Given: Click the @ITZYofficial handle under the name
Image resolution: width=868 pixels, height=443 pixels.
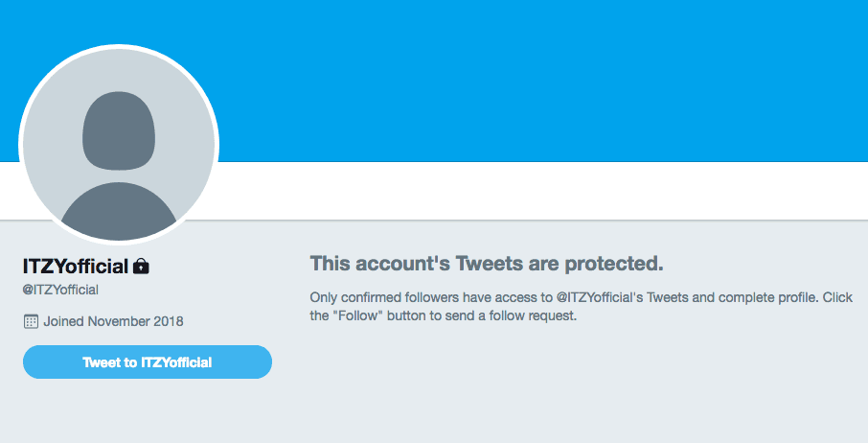Looking at the screenshot, I should (60, 290).
